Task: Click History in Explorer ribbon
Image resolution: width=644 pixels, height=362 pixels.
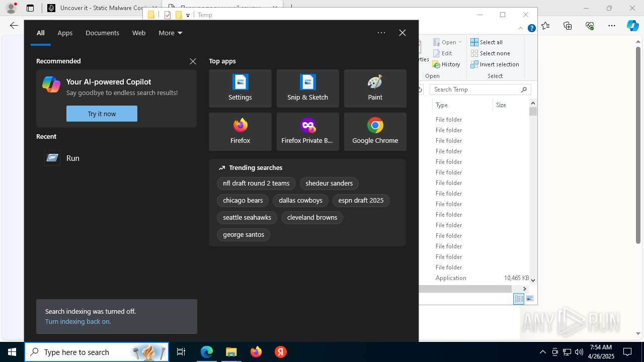Action: [x=446, y=64]
